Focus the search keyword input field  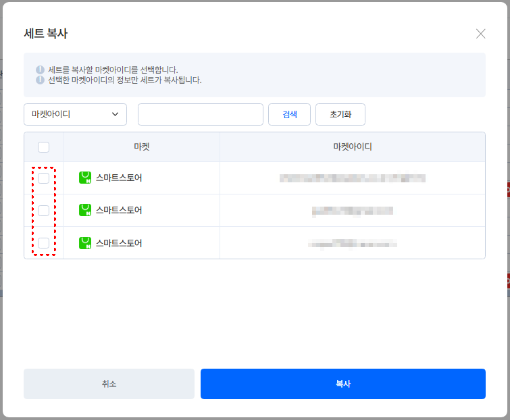[201, 114]
